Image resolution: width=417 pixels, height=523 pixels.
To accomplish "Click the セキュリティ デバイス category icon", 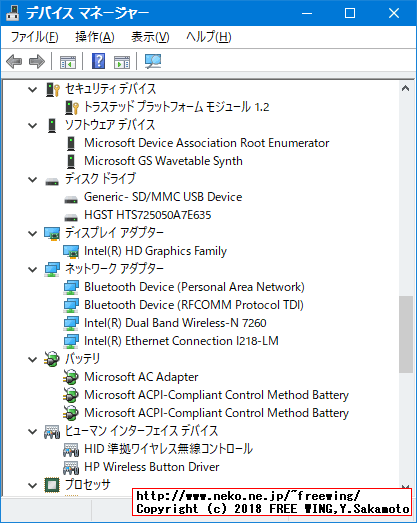I will click(x=52, y=89).
